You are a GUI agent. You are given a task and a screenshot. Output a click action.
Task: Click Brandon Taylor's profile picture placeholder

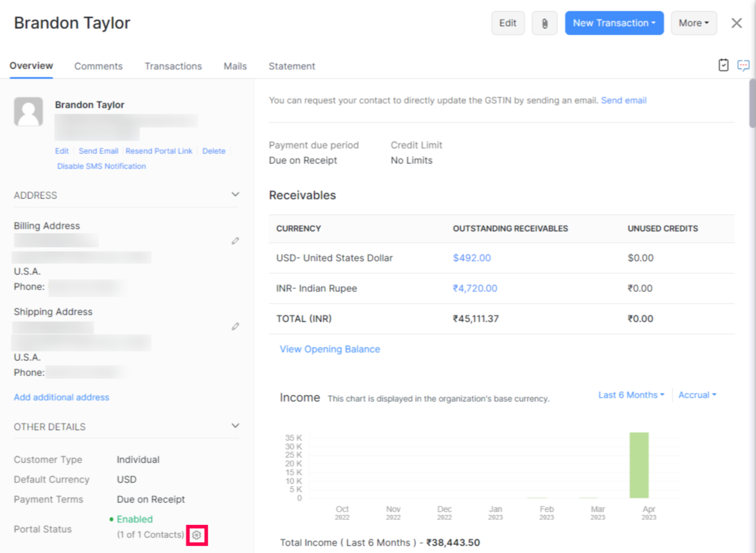point(29,111)
